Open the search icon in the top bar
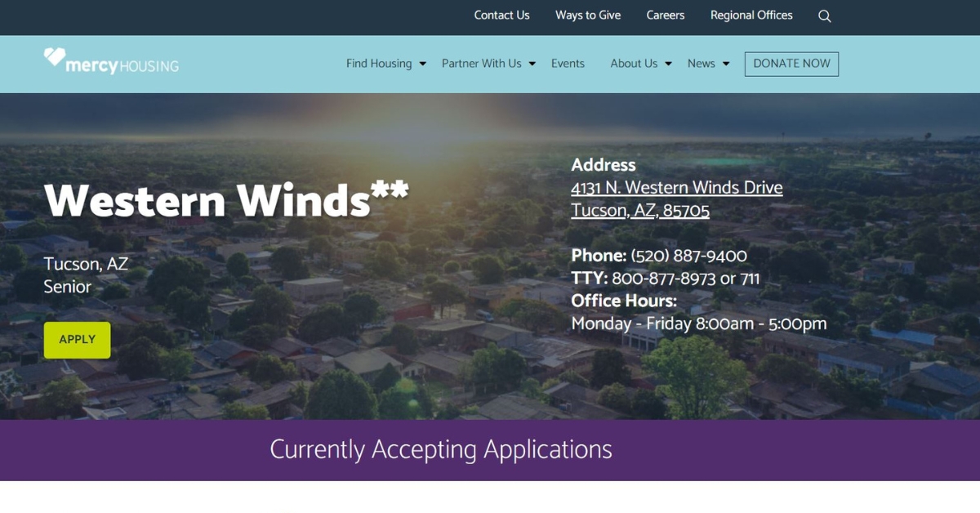The width and height of the screenshot is (980, 513). tap(824, 16)
